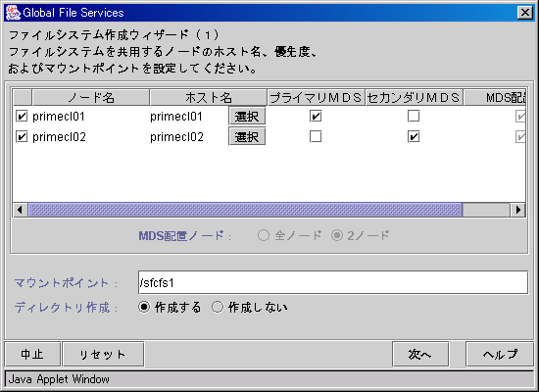
Task: Select the node name cell primecl01
Action: [x=91, y=117]
